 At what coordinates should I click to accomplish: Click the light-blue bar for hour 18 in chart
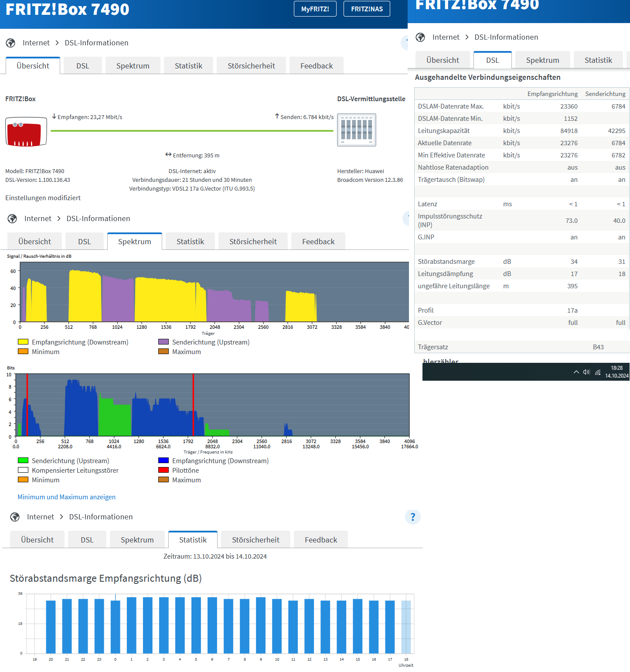pyautogui.click(x=406, y=627)
